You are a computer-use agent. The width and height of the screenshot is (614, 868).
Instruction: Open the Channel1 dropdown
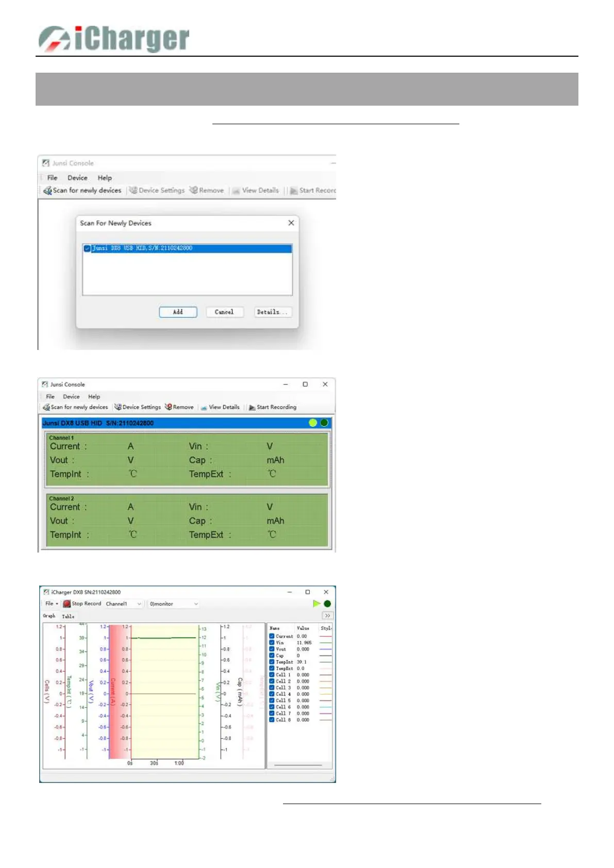pyautogui.click(x=124, y=604)
